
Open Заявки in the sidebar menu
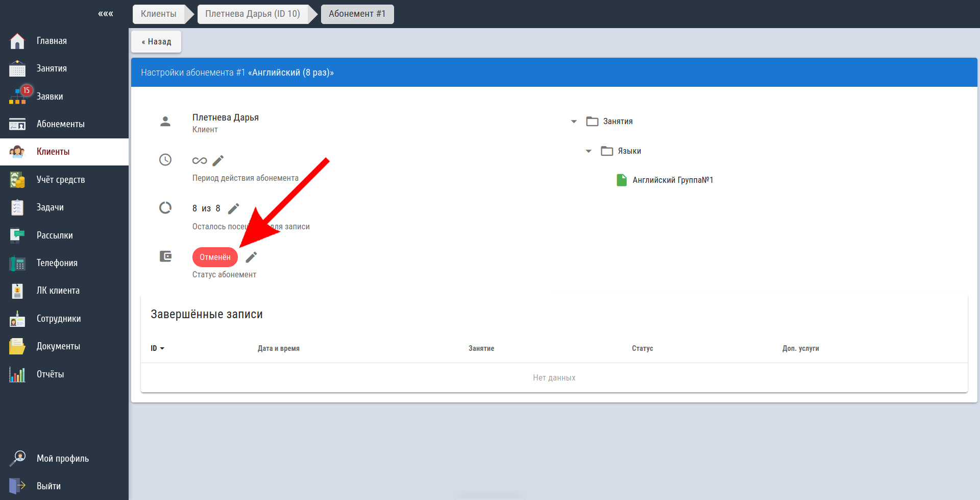click(50, 97)
